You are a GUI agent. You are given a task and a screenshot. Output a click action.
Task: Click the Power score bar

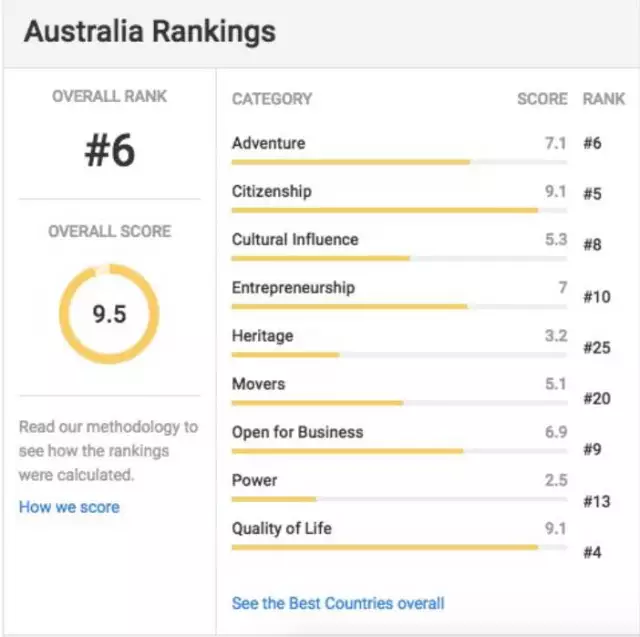pyautogui.click(x=399, y=499)
